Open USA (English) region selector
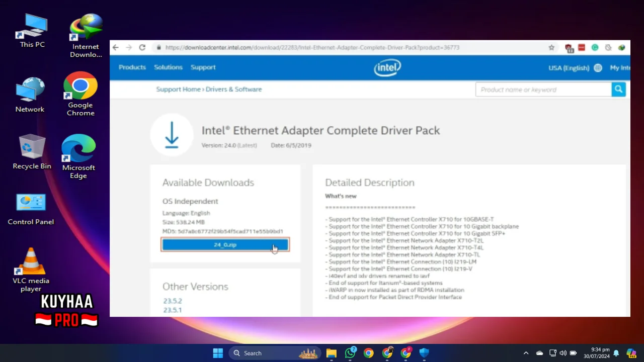This screenshot has width=644, height=362. click(569, 68)
